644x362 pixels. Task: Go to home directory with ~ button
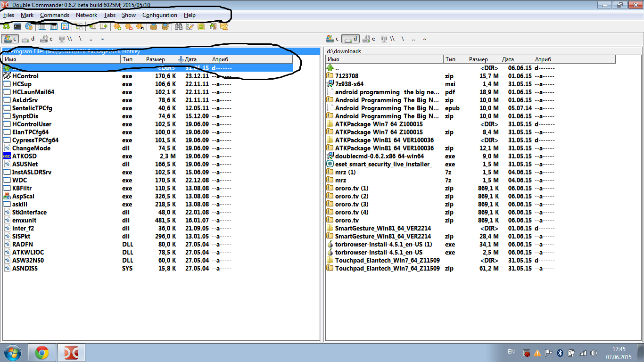tap(102, 39)
